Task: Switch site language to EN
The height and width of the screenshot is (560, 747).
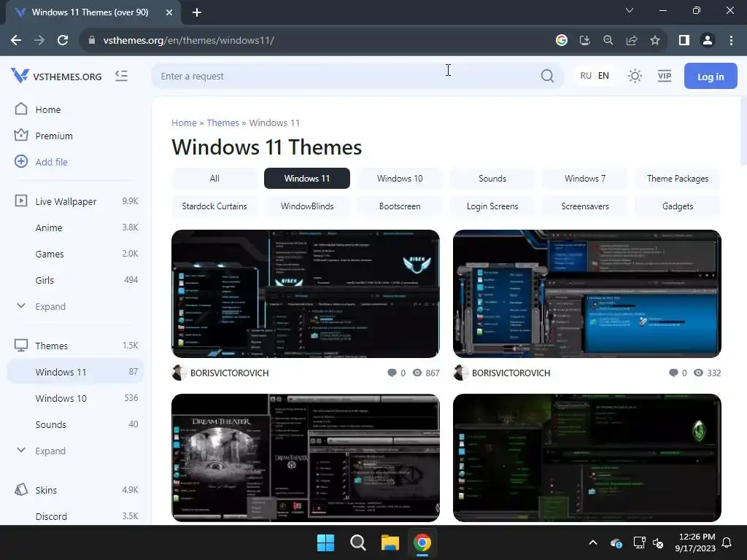Action: (603, 76)
